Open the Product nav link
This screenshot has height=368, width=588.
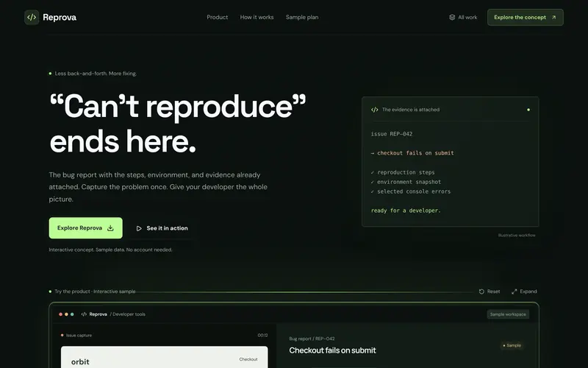(x=217, y=17)
